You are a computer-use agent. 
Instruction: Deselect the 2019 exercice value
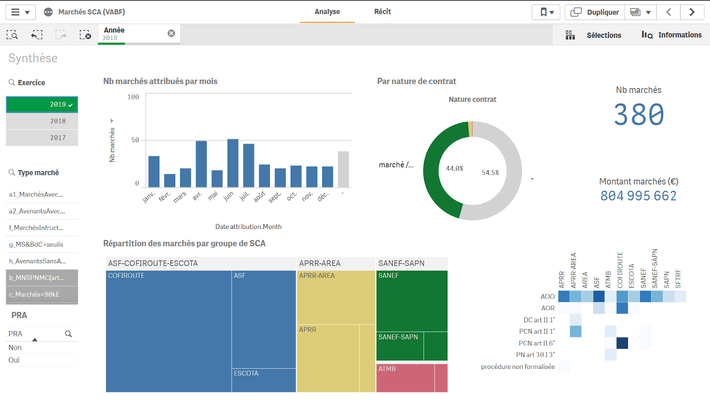(x=42, y=105)
